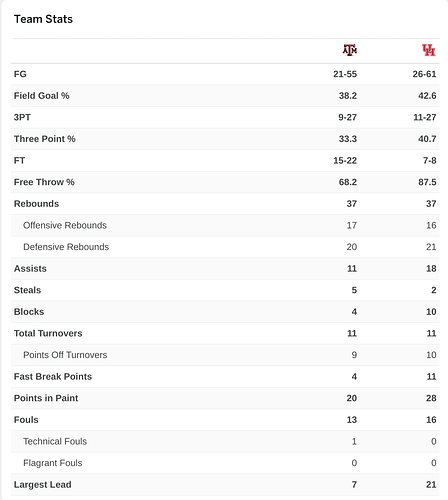Click the Offensive Rebounds sub-row
448x500 pixels.
225,225
